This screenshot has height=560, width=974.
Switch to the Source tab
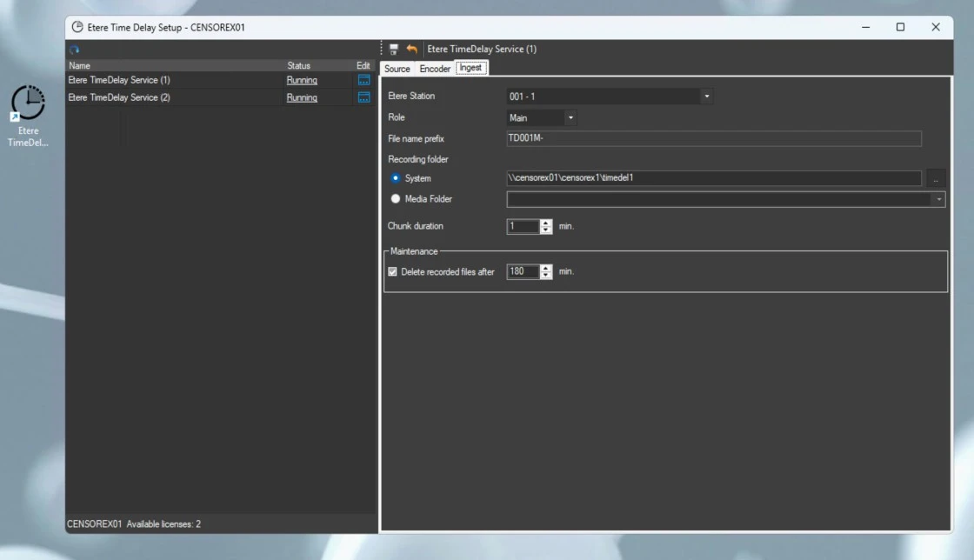pyautogui.click(x=397, y=69)
